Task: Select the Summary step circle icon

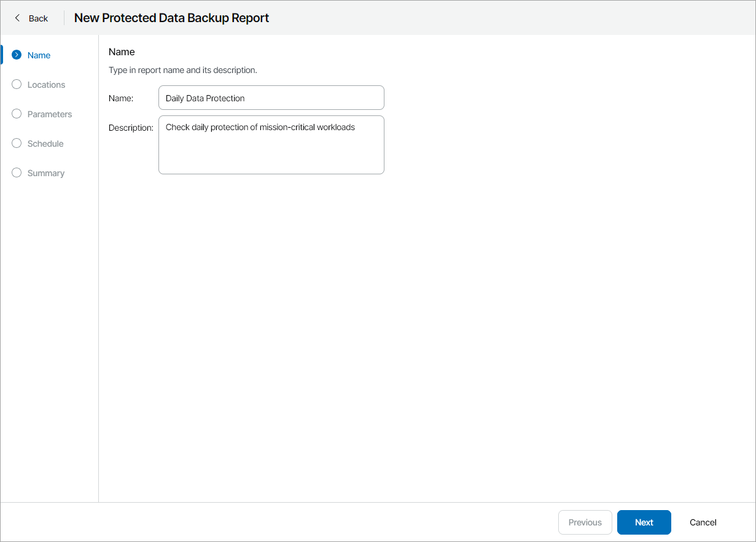Action: (16, 172)
